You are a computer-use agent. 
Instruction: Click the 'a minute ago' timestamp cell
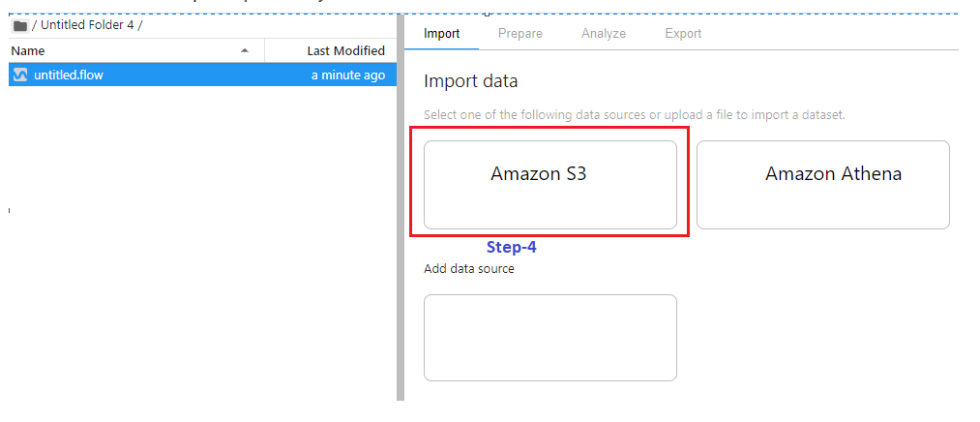[348, 75]
